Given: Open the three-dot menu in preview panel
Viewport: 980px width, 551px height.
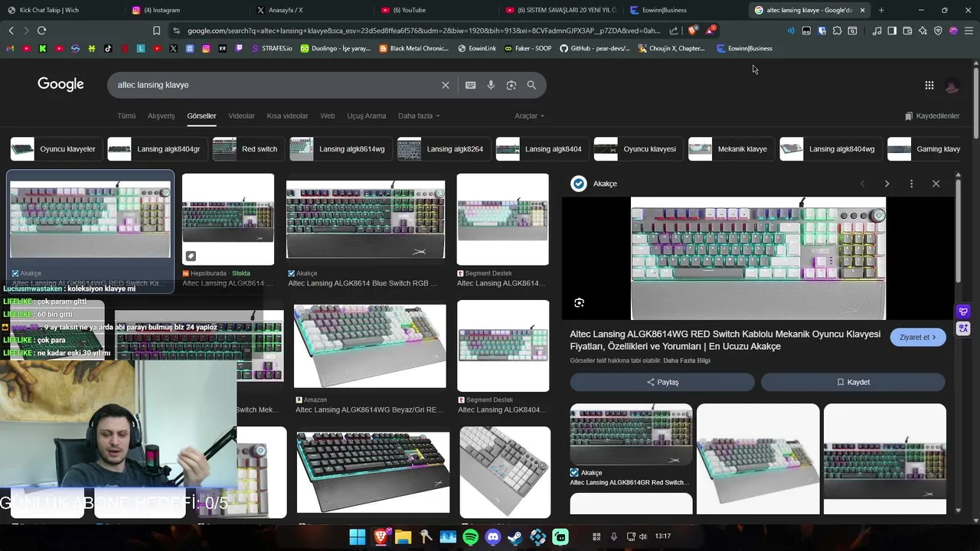Looking at the screenshot, I should click(x=911, y=184).
